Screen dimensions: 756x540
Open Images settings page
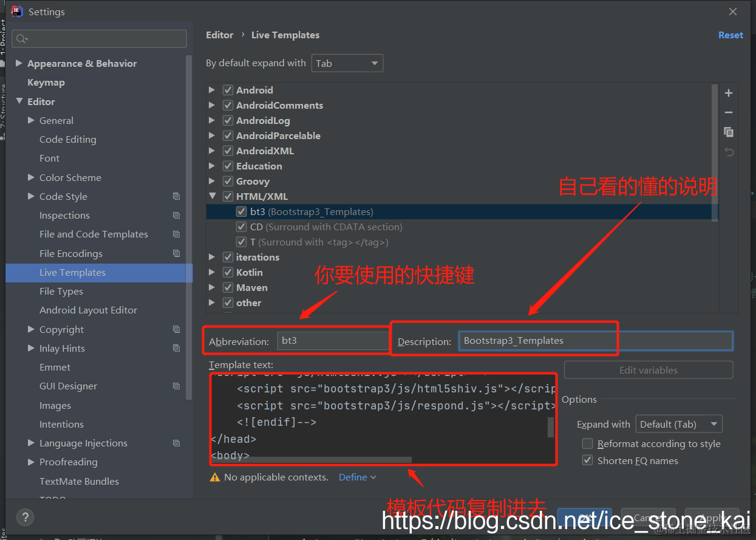pos(55,405)
